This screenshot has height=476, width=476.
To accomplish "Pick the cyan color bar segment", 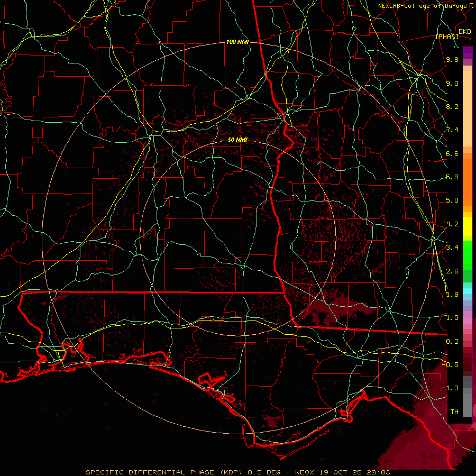I will (x=467, y=291).
